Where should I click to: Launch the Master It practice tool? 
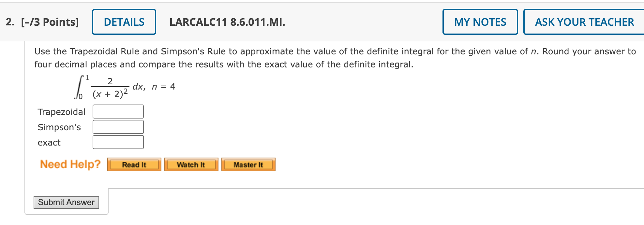[248, 165]
